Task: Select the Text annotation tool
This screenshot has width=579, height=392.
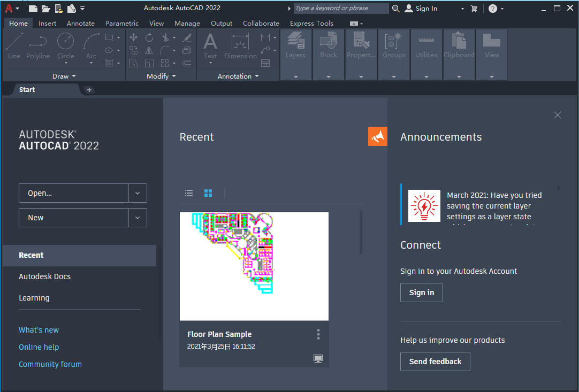Action: (210, 46)
